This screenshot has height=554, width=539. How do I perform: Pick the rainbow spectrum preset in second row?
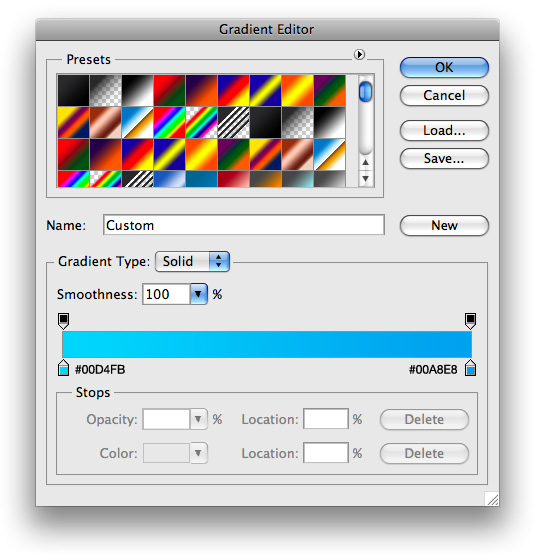pos(170,123)
